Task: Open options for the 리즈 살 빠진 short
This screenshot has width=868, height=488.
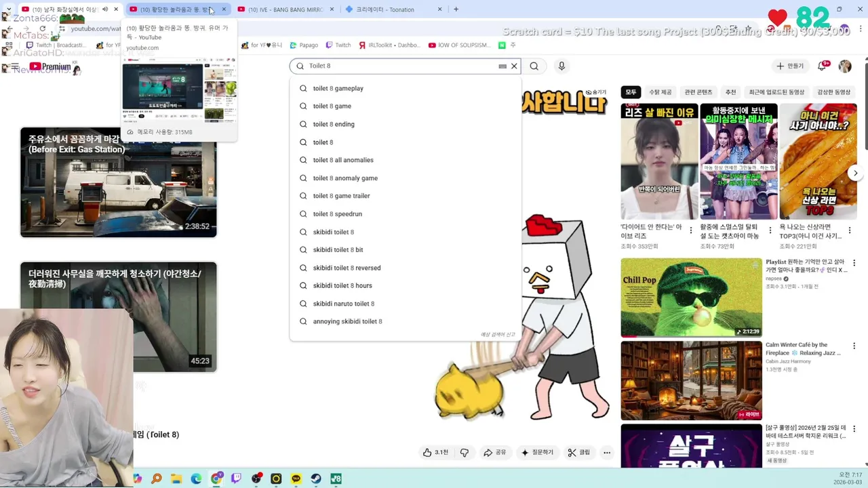Action: point(691,230)
